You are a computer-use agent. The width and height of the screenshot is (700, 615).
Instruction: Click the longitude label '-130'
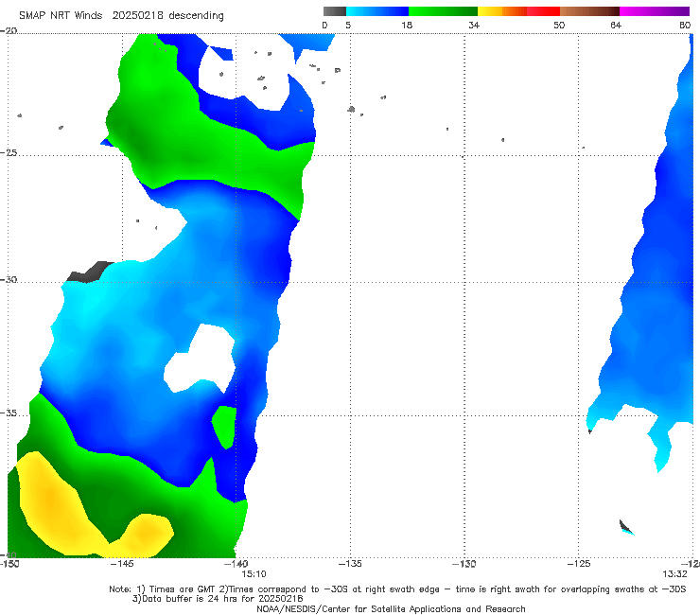464,564
